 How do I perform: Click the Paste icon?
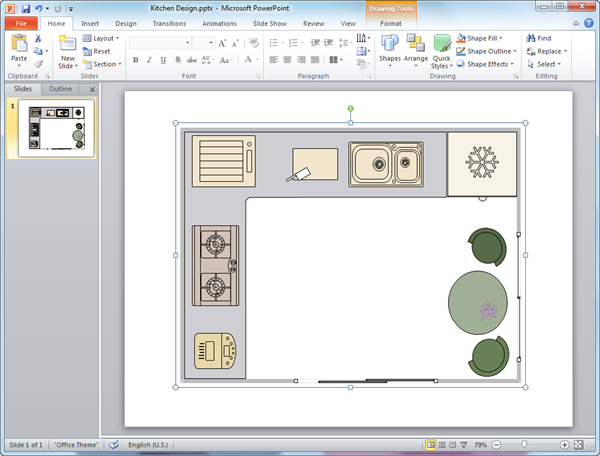pyautogui.click(x=19, y=46)
